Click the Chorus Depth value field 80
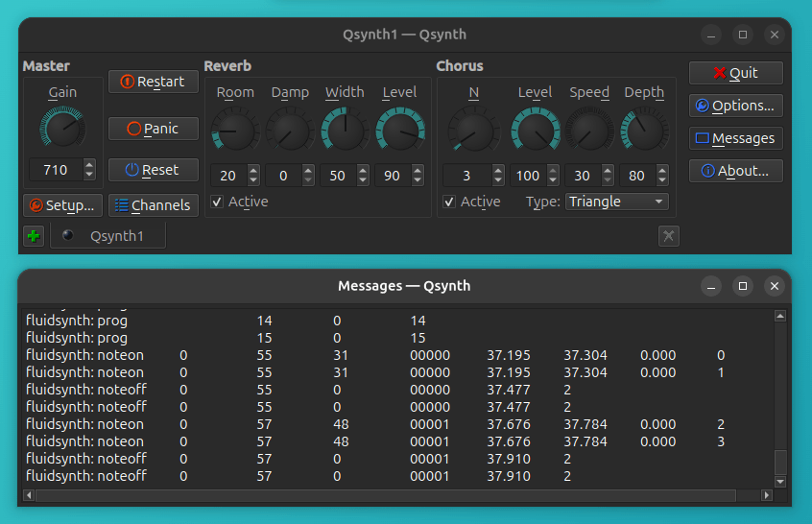 point(637,176)
